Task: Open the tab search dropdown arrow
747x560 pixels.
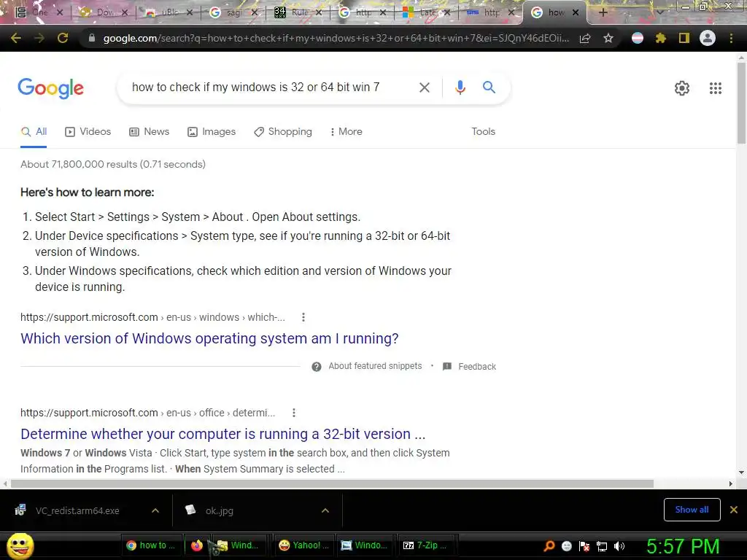Action: tap(659, 12)
